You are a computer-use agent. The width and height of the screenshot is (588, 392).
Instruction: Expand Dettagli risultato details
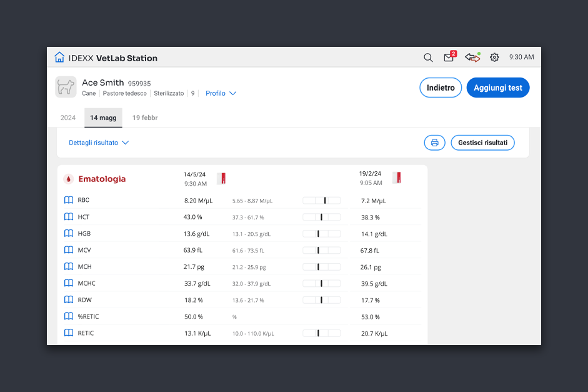click(x=99, y=143)
